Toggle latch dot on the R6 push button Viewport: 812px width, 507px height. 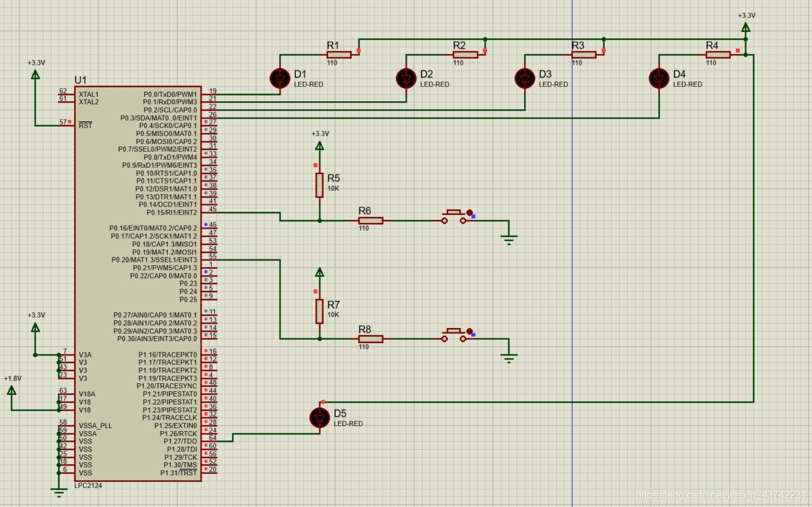[x=469, y=212]
